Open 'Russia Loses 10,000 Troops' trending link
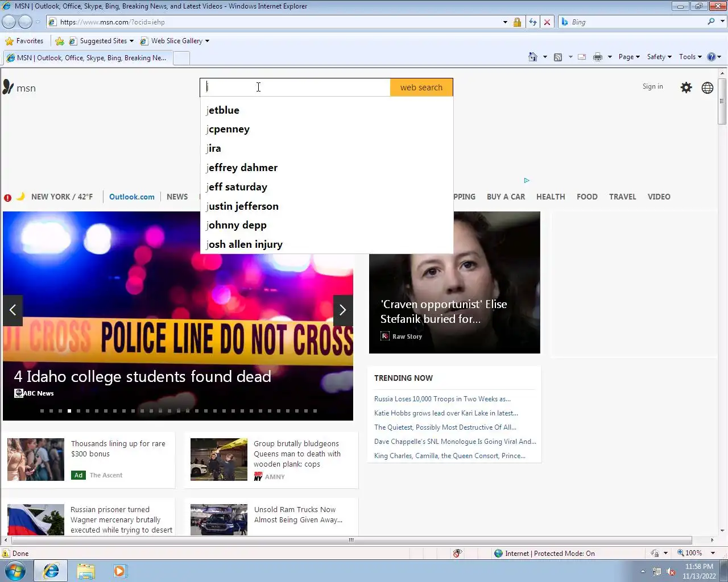 coord(442,399)
